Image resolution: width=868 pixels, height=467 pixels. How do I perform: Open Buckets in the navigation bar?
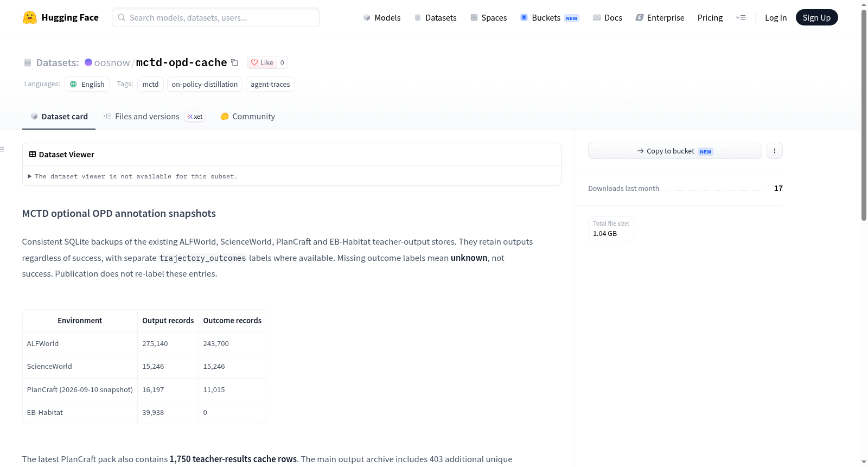click(549, 17)
